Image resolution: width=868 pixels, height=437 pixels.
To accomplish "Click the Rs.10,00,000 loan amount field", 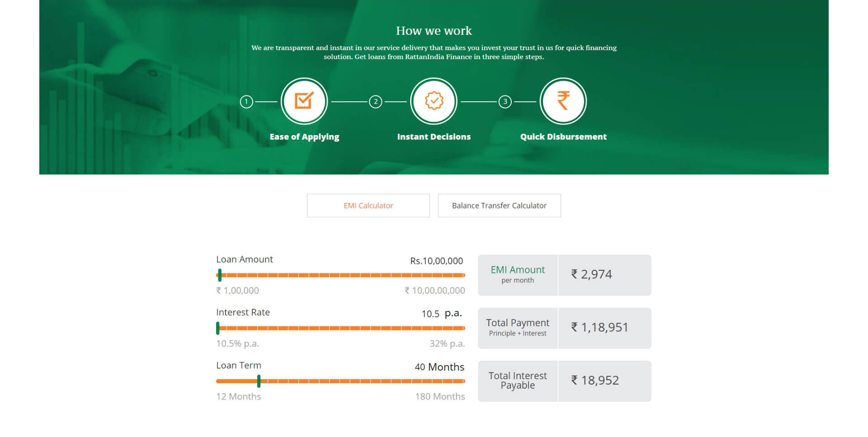I will tap(436, 261).
